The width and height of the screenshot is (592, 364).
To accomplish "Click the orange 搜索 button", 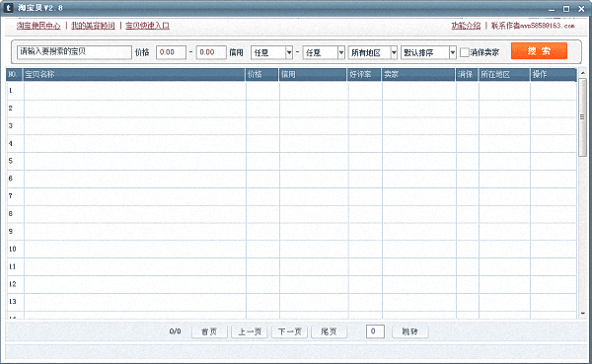I will pyautogui.click(x=539, y=50).
